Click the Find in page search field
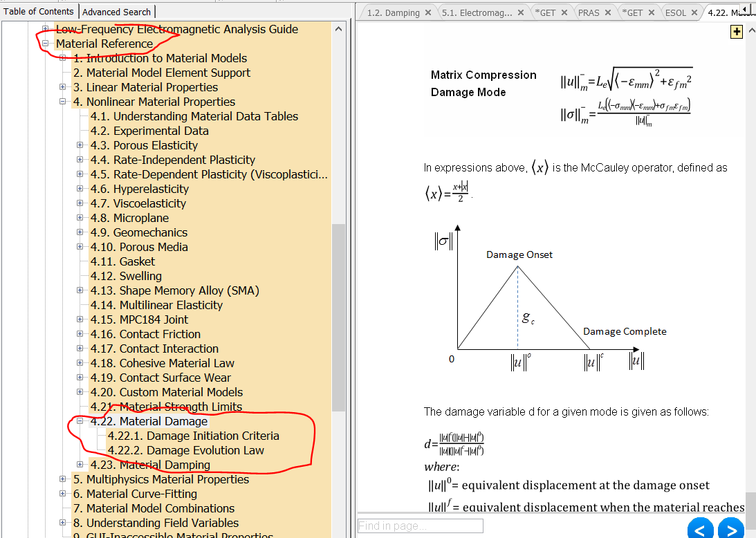Screen dimensions: 756x538 (x=420, y=526)
